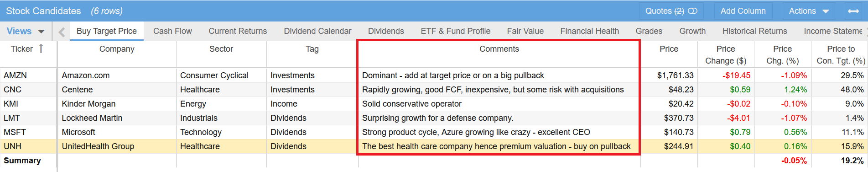Open the Actions dropdown menu
This screenshot has height=172, width=868.
pos(809,11)
